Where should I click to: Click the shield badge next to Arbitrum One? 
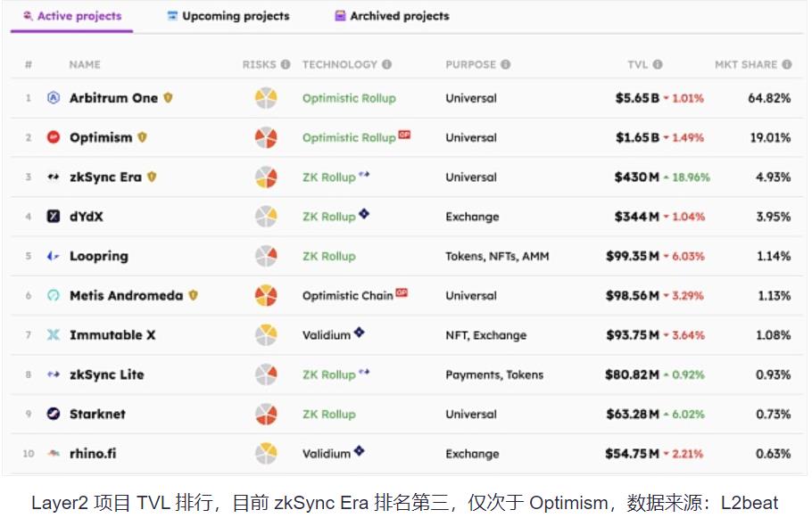[168, 97]
